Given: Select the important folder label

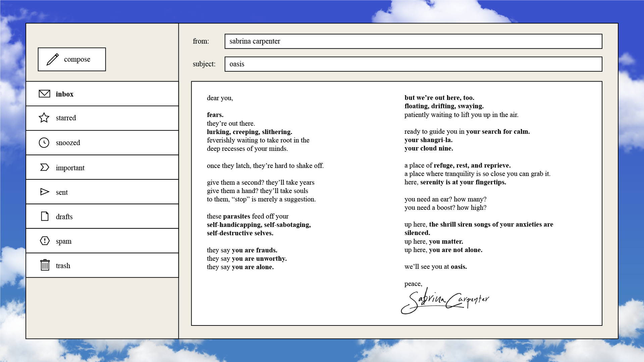Looking at the screenshot, I should pyautogui.click(x=70, y=168).
